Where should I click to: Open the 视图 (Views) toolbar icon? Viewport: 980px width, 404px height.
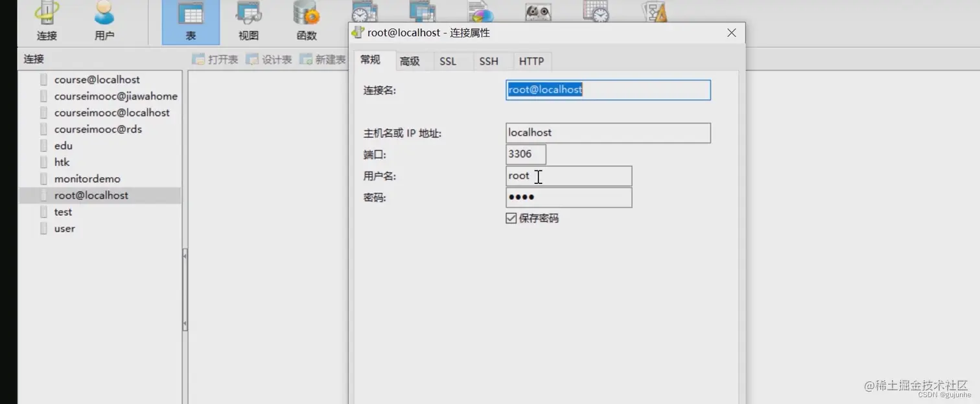(x=248, y=19)
